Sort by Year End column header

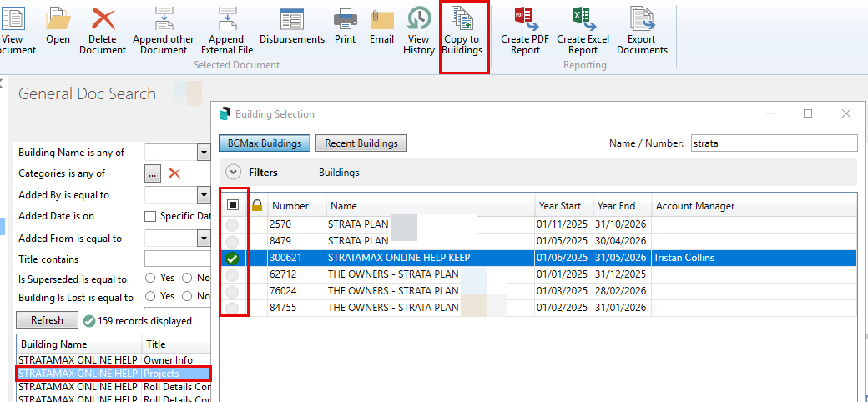623,206
